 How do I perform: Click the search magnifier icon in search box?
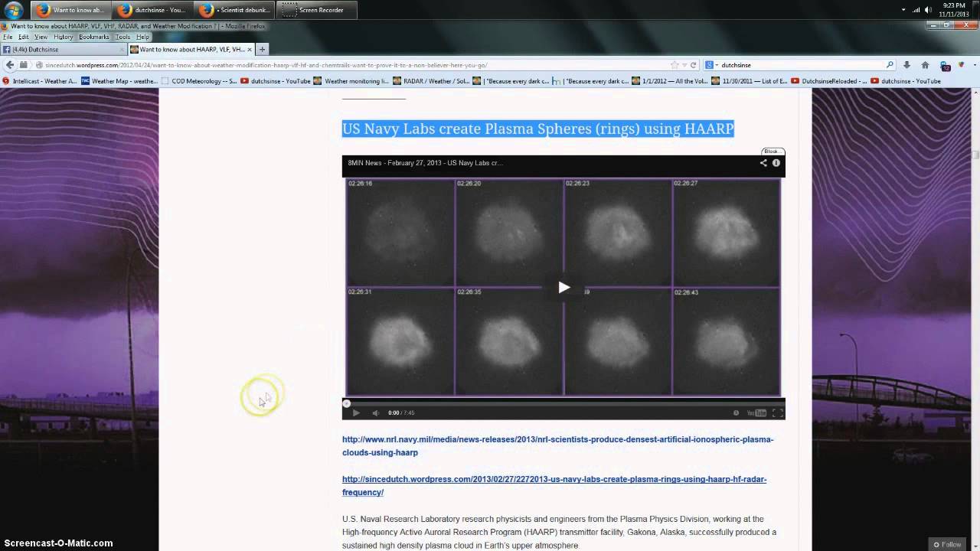890,65
